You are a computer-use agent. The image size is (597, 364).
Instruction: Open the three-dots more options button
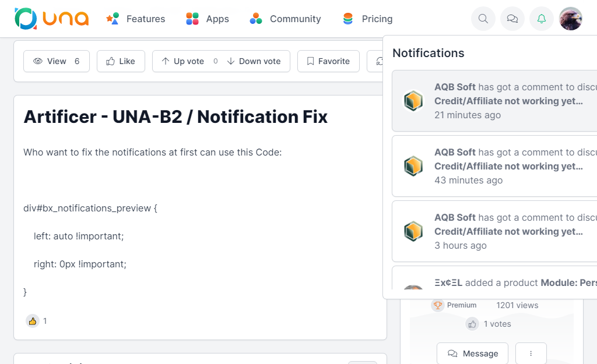(531, 354)
